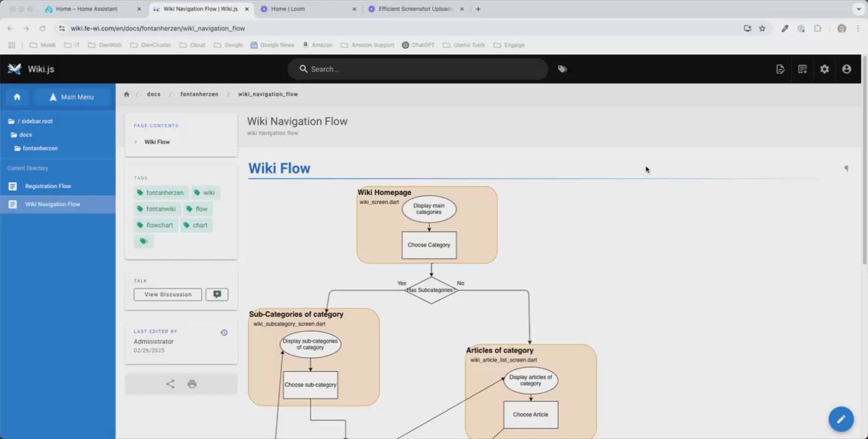Click the install app icon in address bar
The height and width of the screenshot is (439, 868).
click(x=747, y=28)
